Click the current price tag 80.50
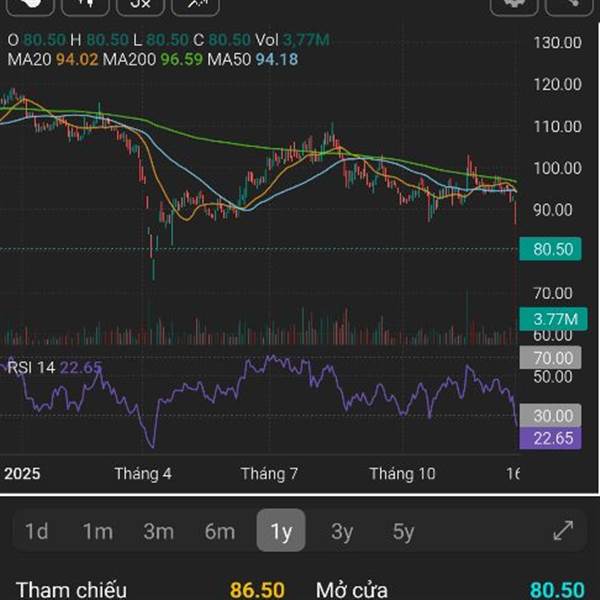 (x=550, y=249)
